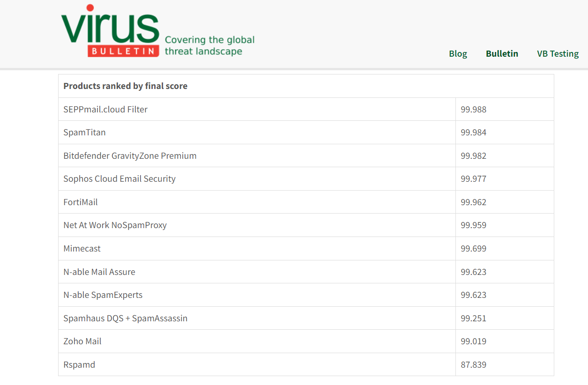
Task: Click the 87.839 score value
Action: tap(473, 365)
